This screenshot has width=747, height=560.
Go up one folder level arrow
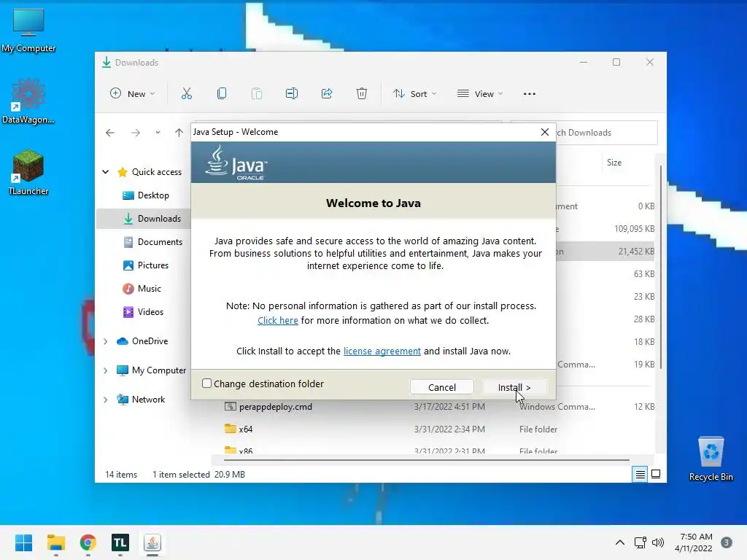tap(179, 133)
